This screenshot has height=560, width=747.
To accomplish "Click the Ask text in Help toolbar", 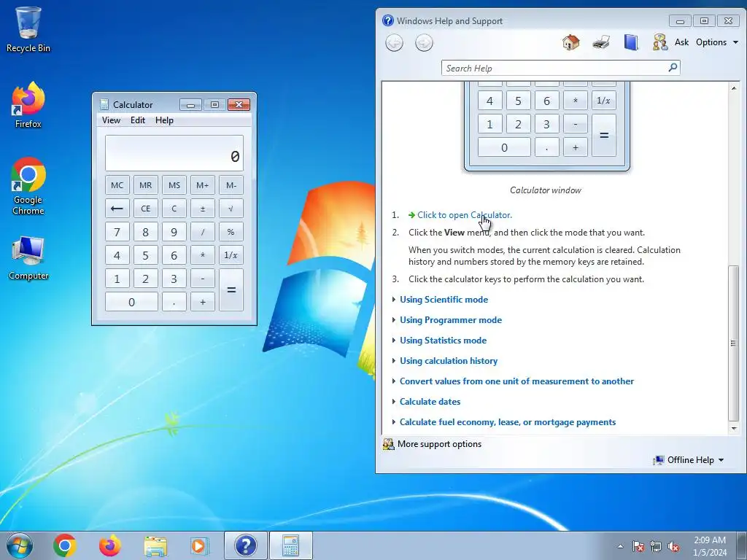I will pyautogui.click(x=682, y=42).
